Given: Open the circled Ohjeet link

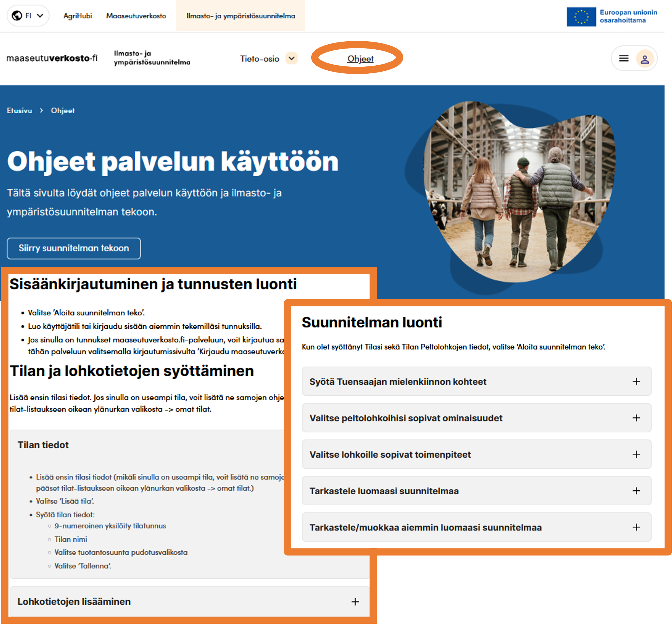Looking at the screenshot, I should 360,58.
